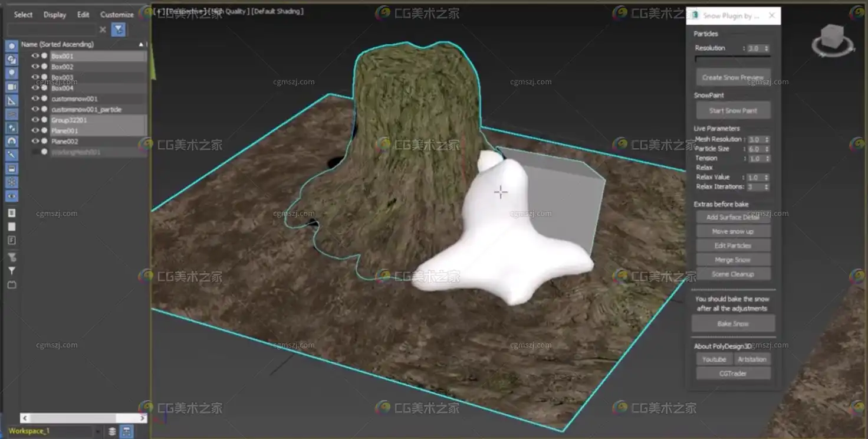
Task: Click the plain funnel filter icon
Action: click(12, 271)
